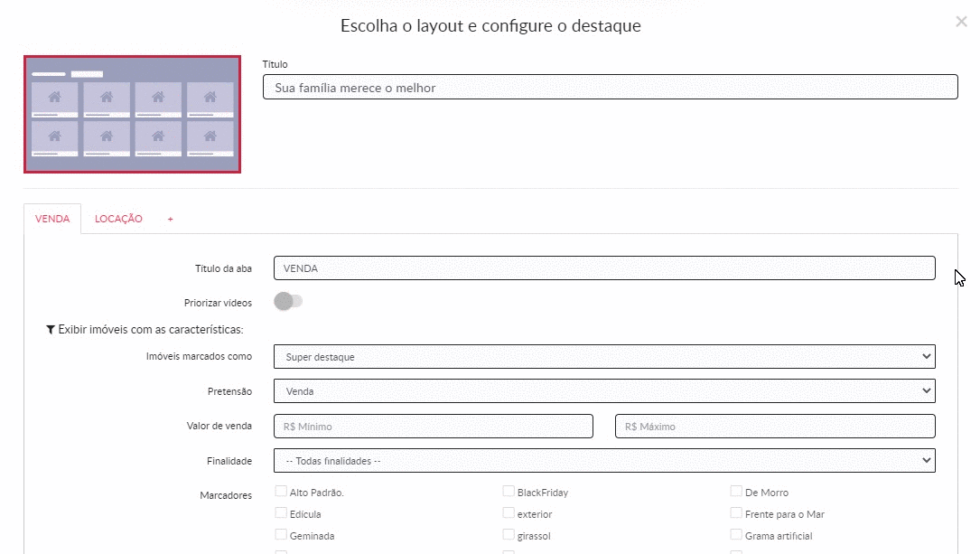Toggle the Priorizar vídeos switch
The image size is (980, 554).
coord(288,301)
